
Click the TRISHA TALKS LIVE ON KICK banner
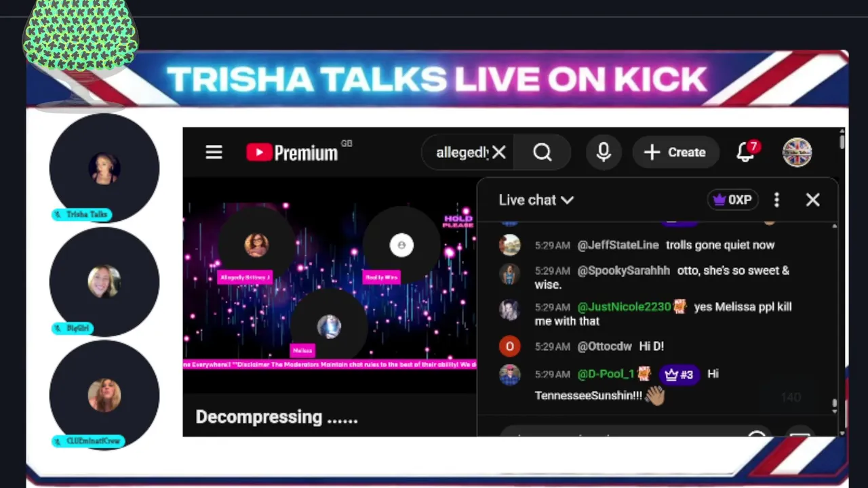pyautogui.click(x=437, y=79)
